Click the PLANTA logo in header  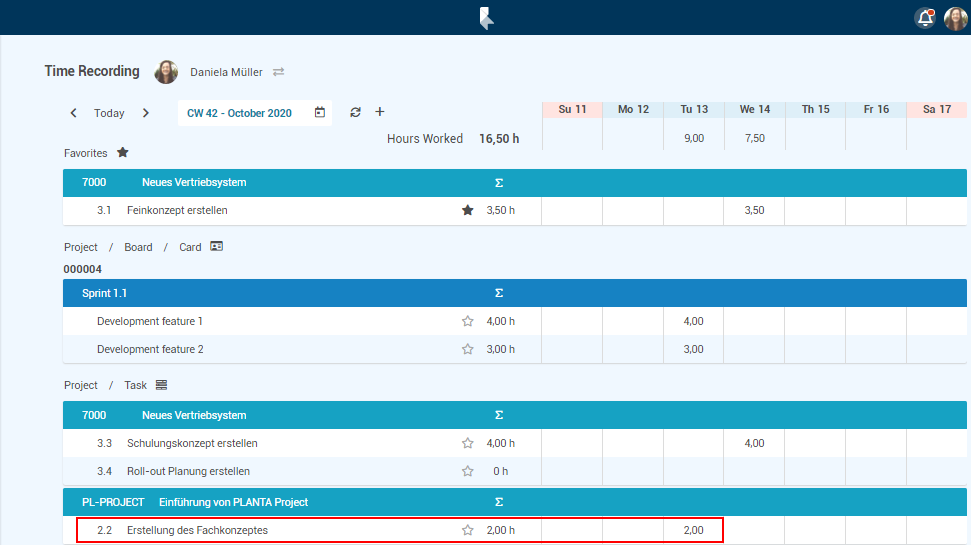[486, 18]
